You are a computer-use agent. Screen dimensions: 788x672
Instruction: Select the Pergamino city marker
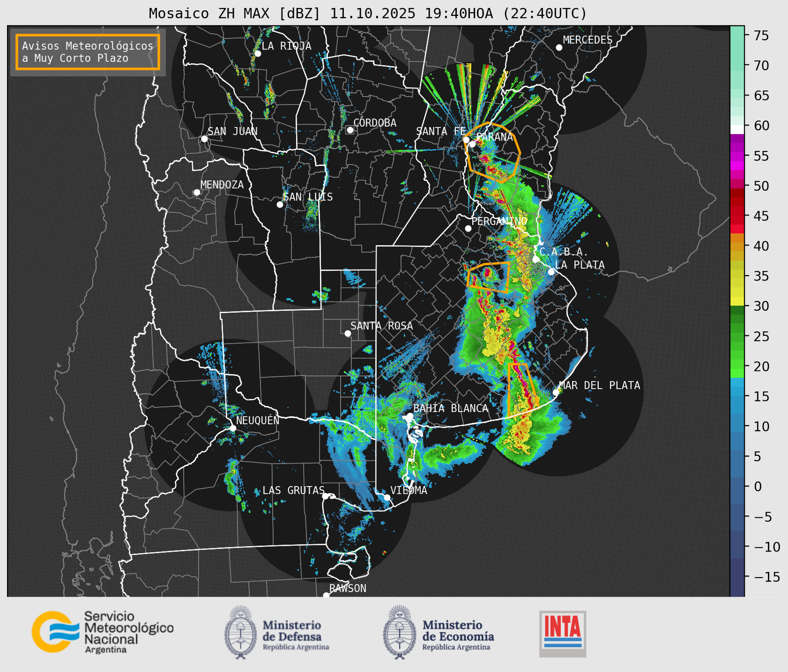pos(468,229)
